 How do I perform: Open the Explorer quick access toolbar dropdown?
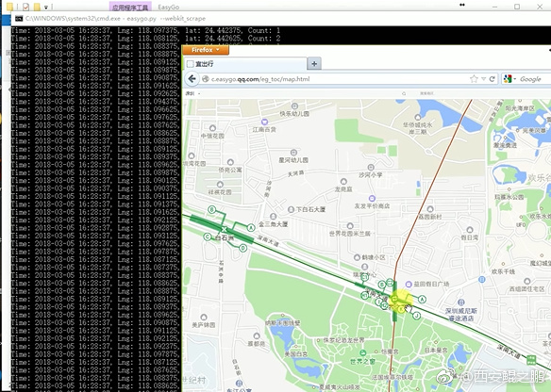click(x=45, y=7)
